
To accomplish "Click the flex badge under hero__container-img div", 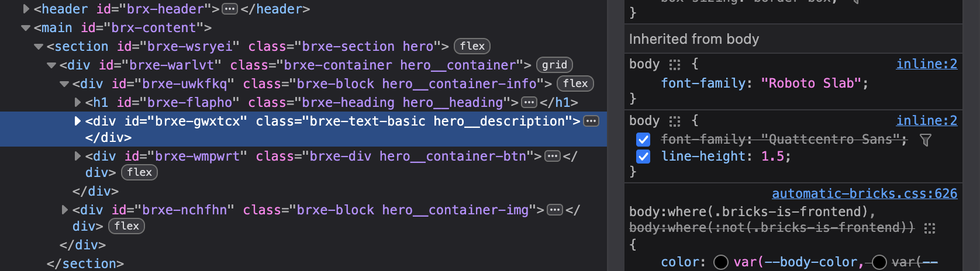I will tap(126, 226).
